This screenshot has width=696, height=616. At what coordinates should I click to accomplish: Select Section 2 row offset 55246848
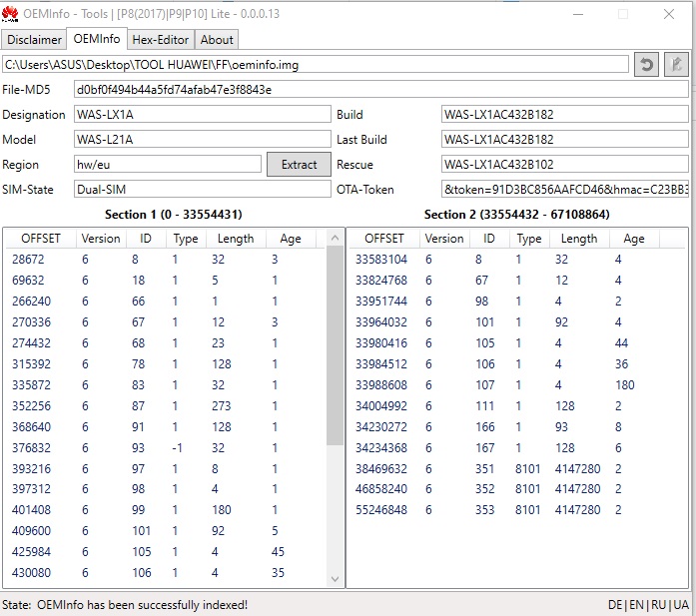coord(517,509)
